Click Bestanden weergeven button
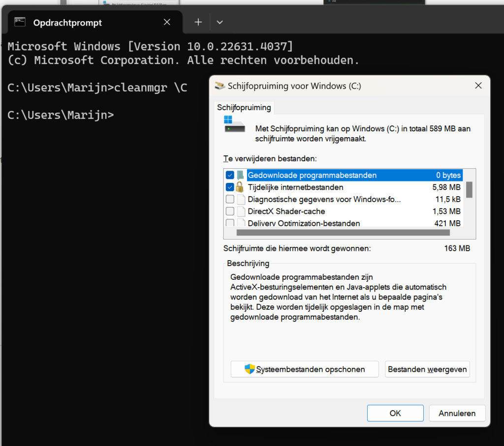The width and height of the screenshot is (504, 446). pyautogui.click(x=427, y=369)
